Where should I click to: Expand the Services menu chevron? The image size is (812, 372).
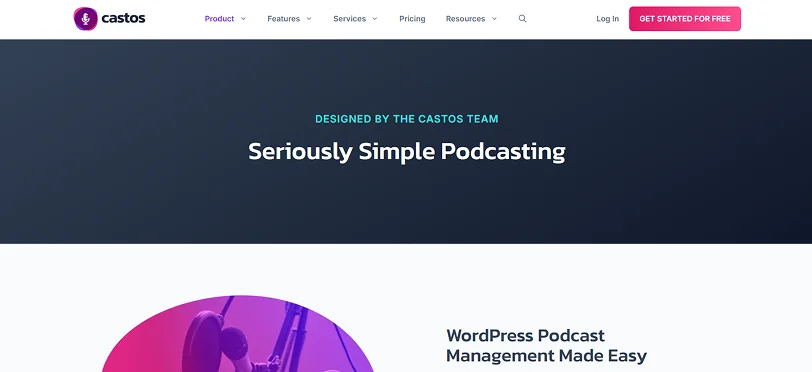click(375, 19)
